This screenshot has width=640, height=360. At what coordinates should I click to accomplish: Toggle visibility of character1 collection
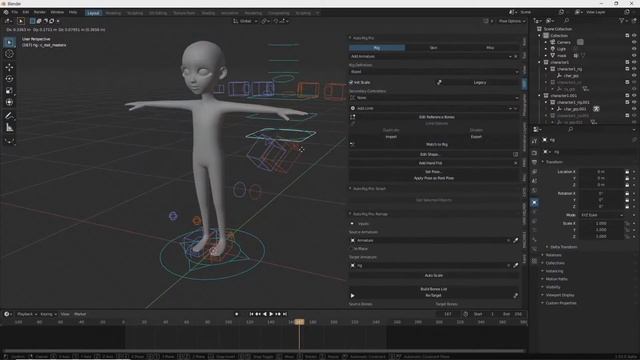pos(634,62)
